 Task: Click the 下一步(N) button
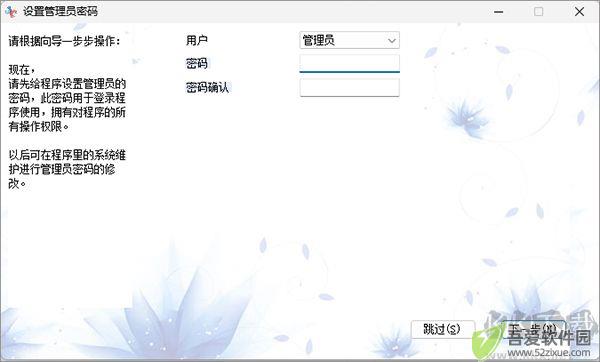pyautogui.click(x=532, y=329)
